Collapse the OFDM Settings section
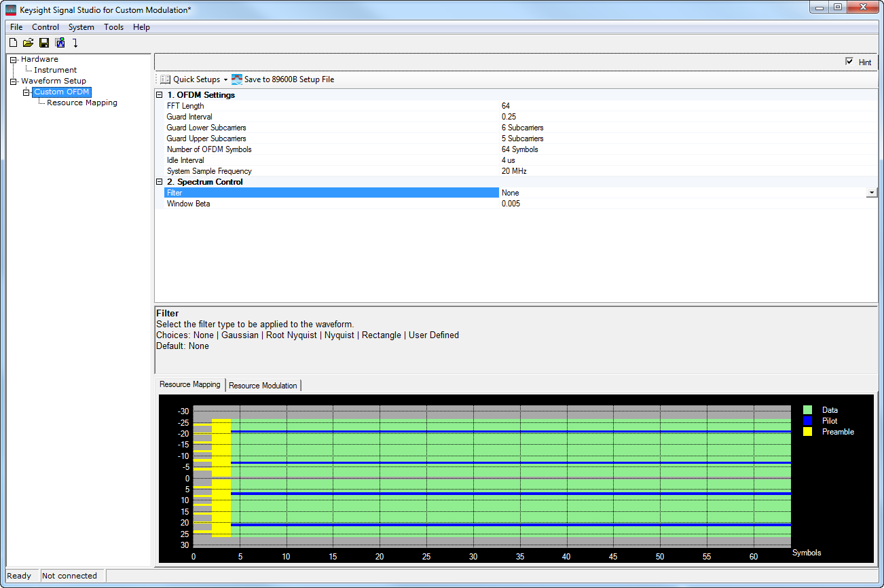 (x=160, y=95)
